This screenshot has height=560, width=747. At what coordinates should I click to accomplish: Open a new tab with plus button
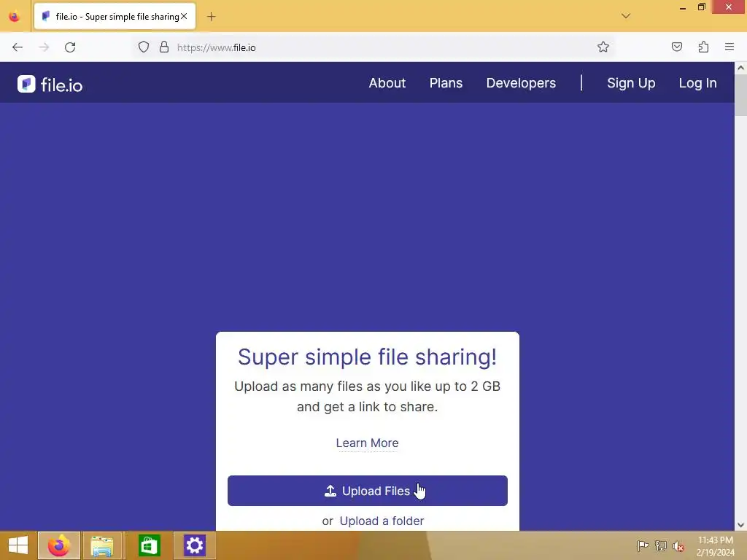click(x=211, y=17)
